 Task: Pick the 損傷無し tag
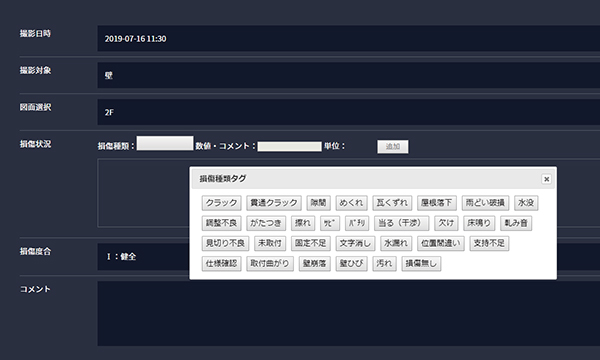pyautogui.click(x=421, y=264)
